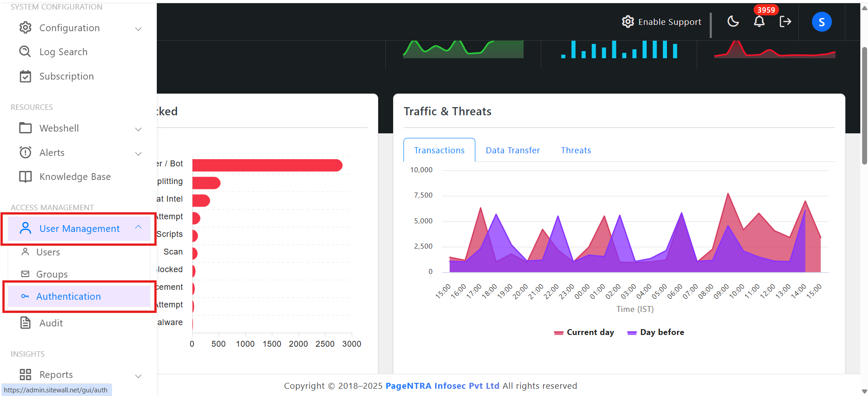
Task: Open Knowledge Base book icon
Action: [x=25, y=176]
